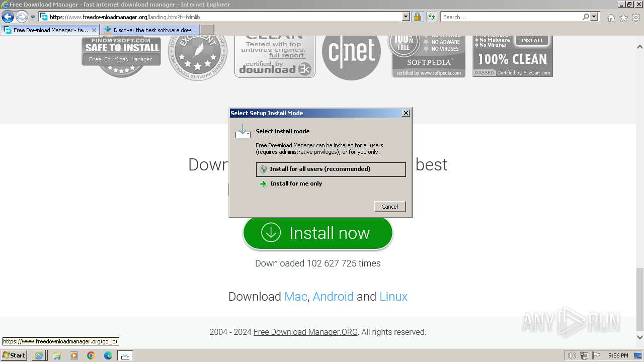The image size is (644, 362).
Task: Open the Android download link
Action: click(x=333, y=297)
